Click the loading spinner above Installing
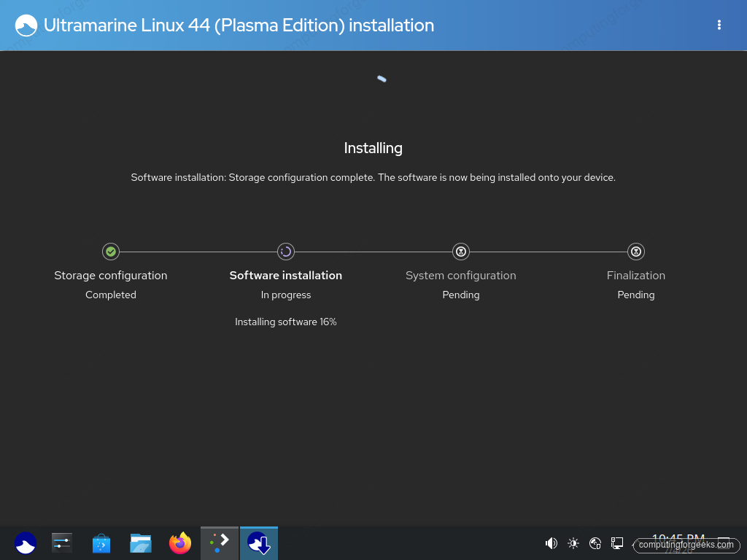This screenshot has width=747, height=560. point(382,79)
